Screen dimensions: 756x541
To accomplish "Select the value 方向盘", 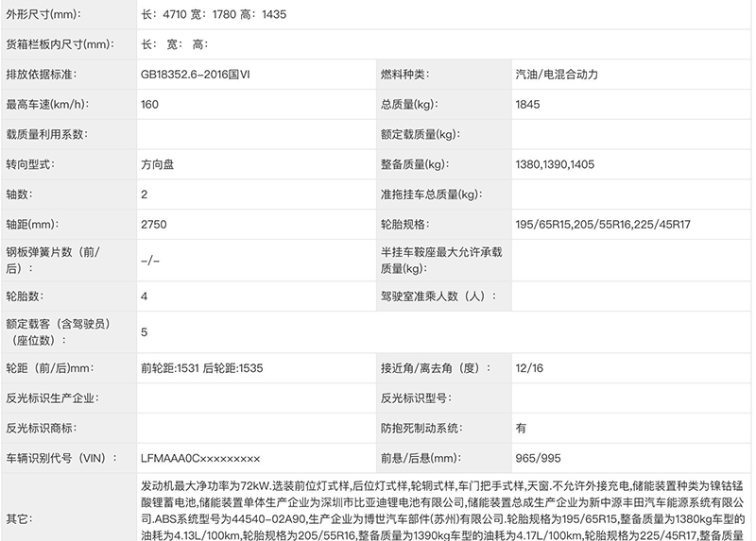I will (x=157, y=164).
